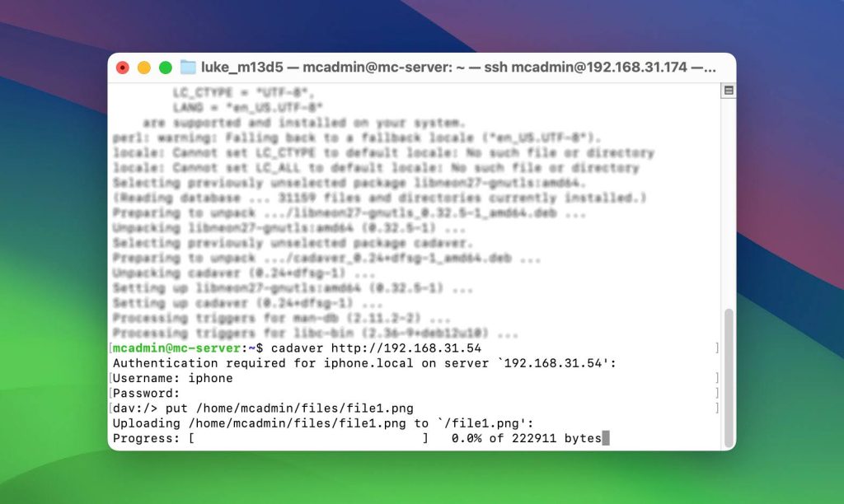Click the block cursor after bytes
844x504 pixels.
pos(606,438)
